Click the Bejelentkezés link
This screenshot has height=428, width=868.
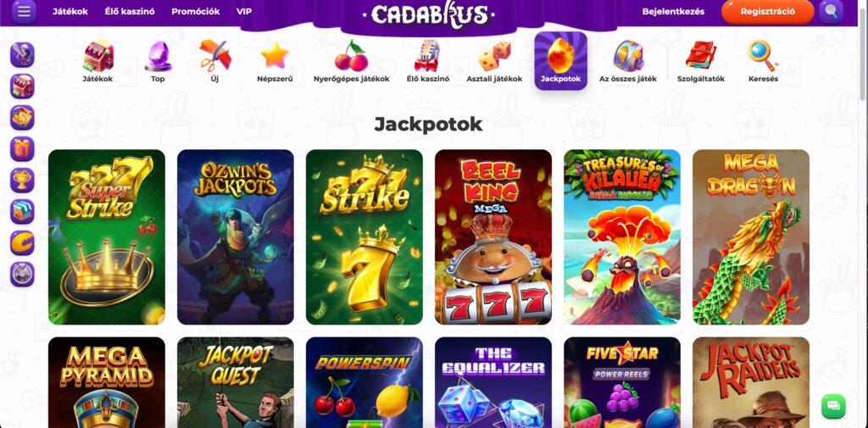point(673,11)
